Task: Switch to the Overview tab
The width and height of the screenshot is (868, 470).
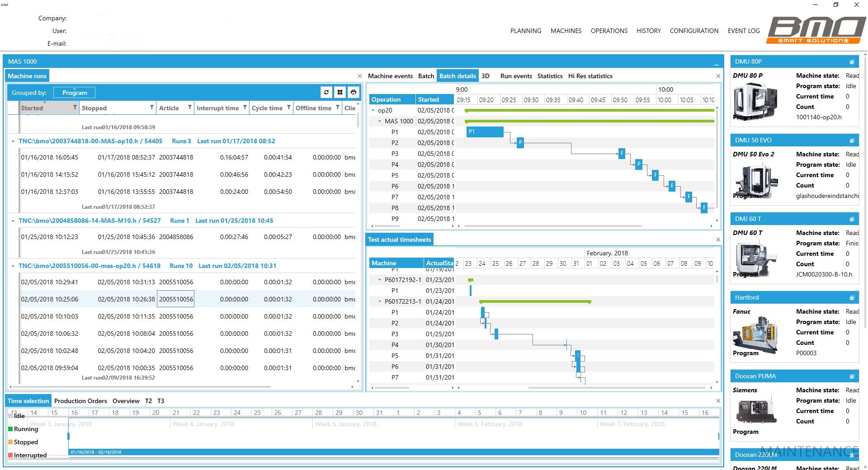Action: (126, 401)
